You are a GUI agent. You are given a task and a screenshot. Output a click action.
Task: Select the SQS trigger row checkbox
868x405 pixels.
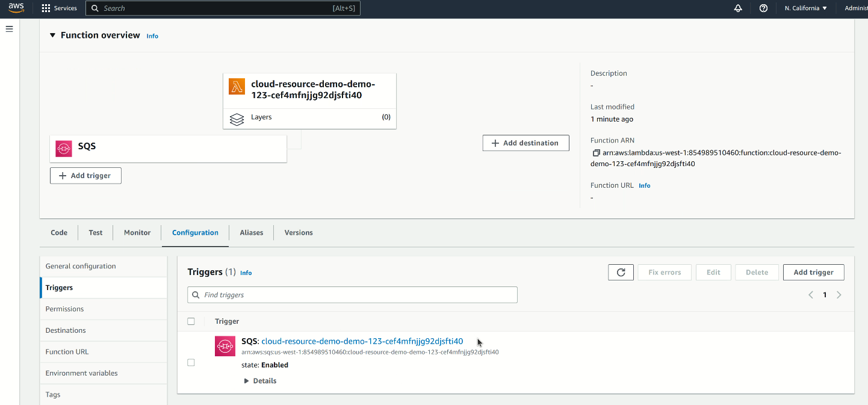tap(191, 362)
